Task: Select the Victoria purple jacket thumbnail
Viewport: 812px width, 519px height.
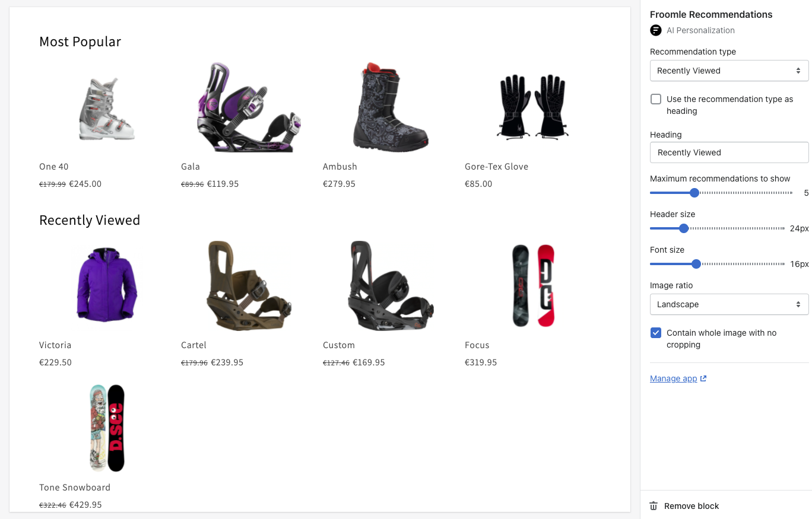Action: coord(106,285)
